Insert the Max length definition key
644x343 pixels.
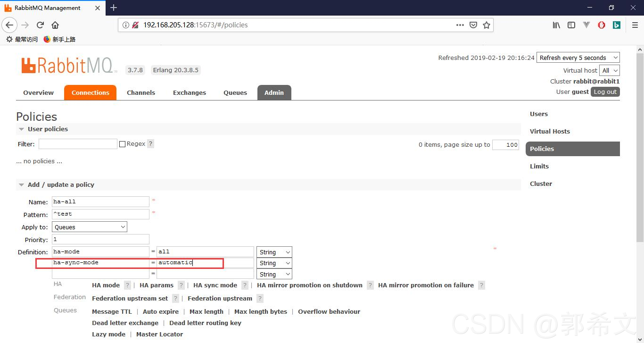tap(206, 311)
